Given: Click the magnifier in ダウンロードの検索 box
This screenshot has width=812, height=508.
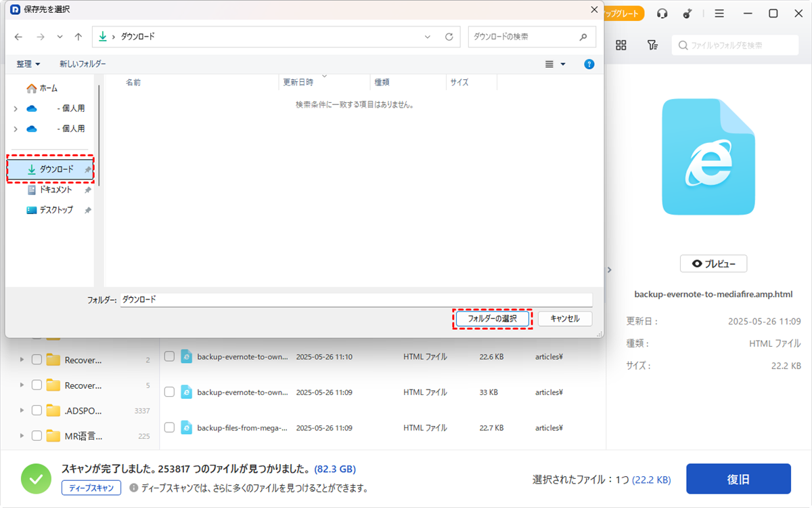Looking at the screenshot, I should 583,37.
